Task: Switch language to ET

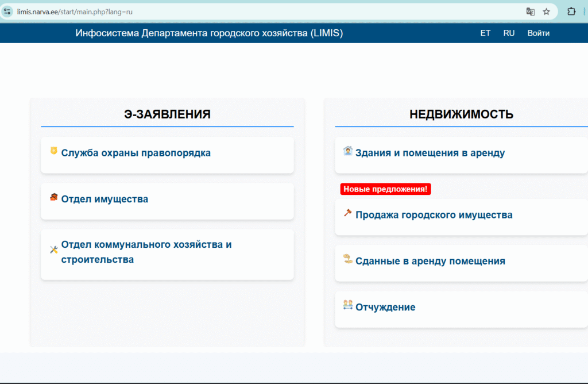Action: pyautogui.click(x=485, y=33)
